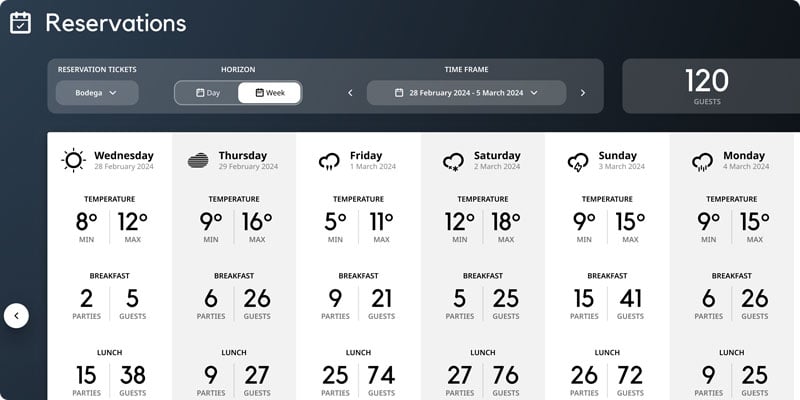800x400 pixels.
Task: Click the rain cloud icon for Friday
Action: tap(329, 161)
